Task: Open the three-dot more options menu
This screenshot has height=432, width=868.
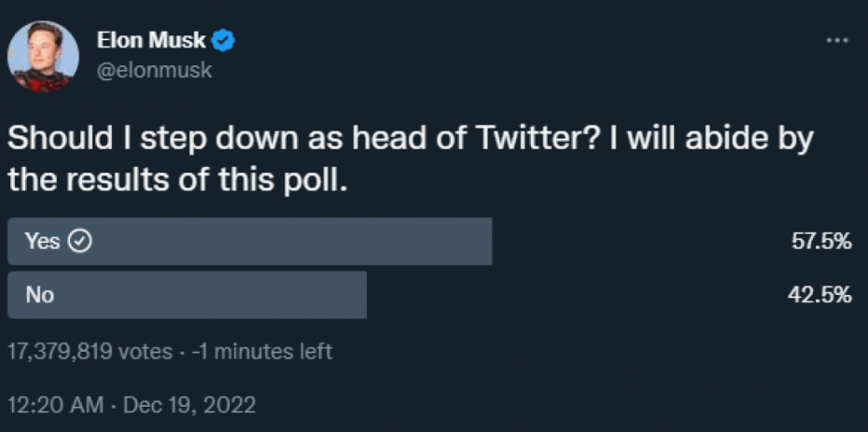Action: (836, 41)
